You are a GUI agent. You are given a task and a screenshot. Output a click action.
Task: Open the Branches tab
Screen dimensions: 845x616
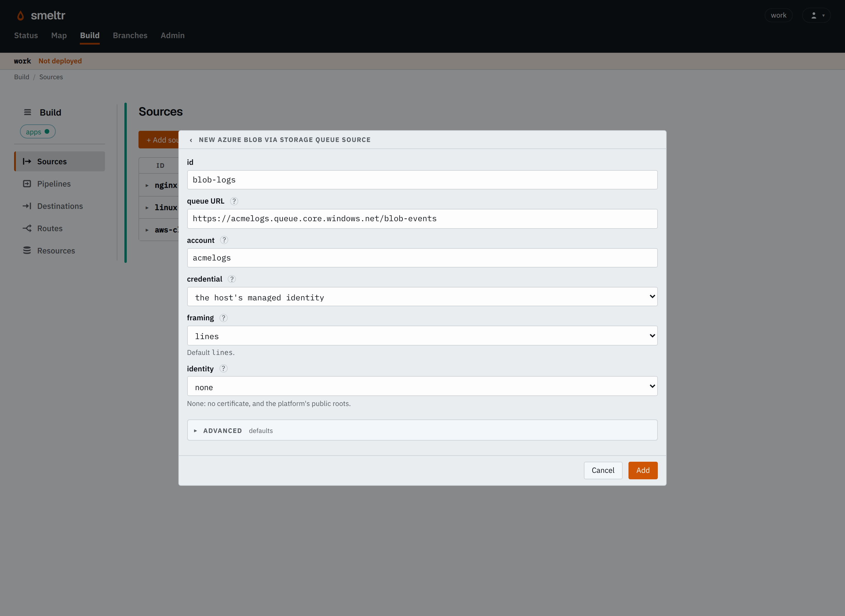[x=130, y=35]
